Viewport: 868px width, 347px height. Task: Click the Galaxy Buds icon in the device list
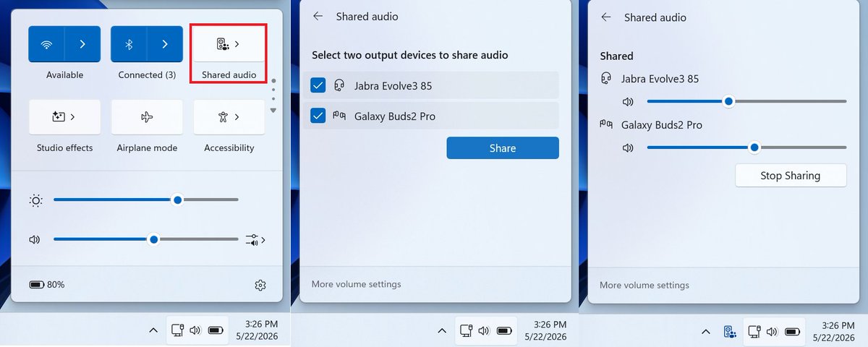(x=339, y=116)
